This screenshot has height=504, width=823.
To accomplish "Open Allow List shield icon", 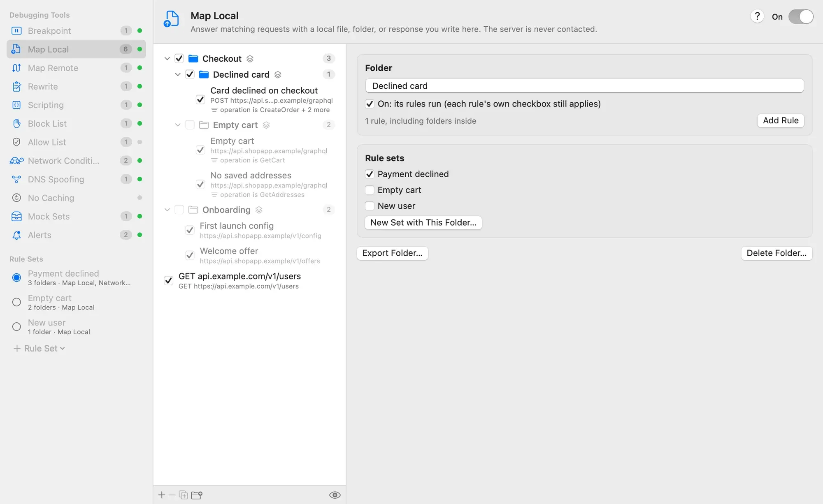I will [x=16, y=142].
